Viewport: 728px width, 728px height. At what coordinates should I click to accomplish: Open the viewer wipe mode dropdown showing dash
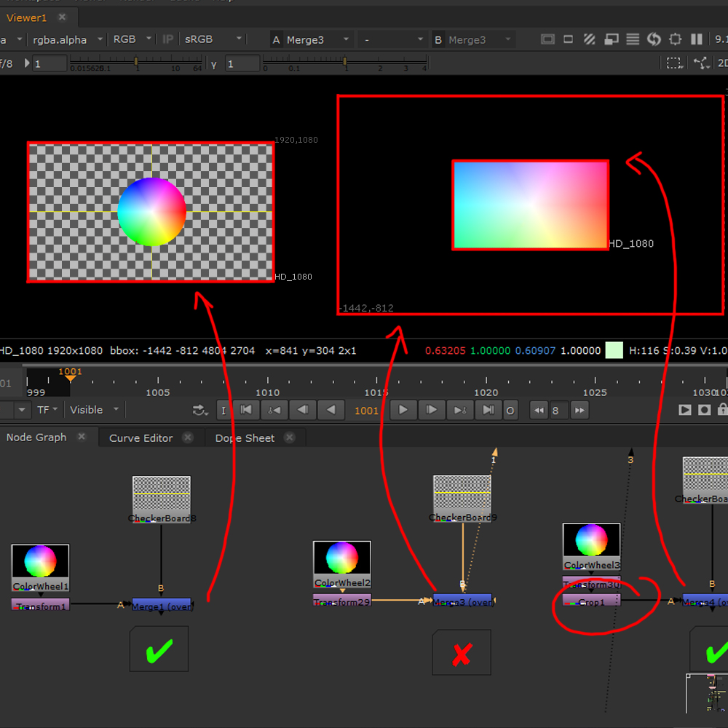point(392,40)
